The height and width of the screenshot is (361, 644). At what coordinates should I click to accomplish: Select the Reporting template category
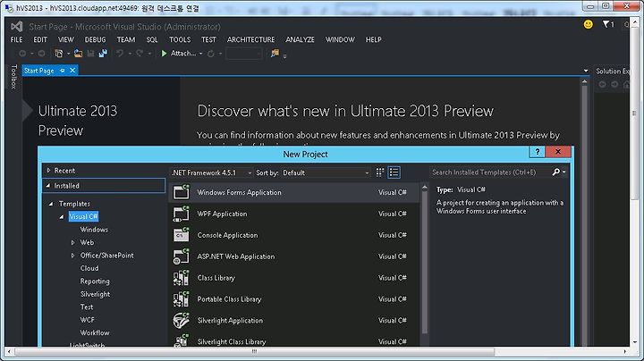point(95,281)
